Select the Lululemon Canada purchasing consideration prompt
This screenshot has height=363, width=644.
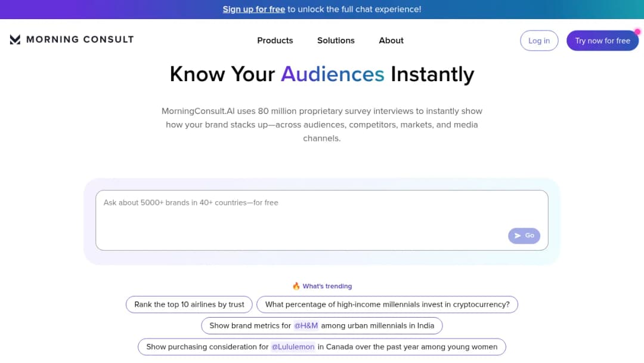pos(321,347)
